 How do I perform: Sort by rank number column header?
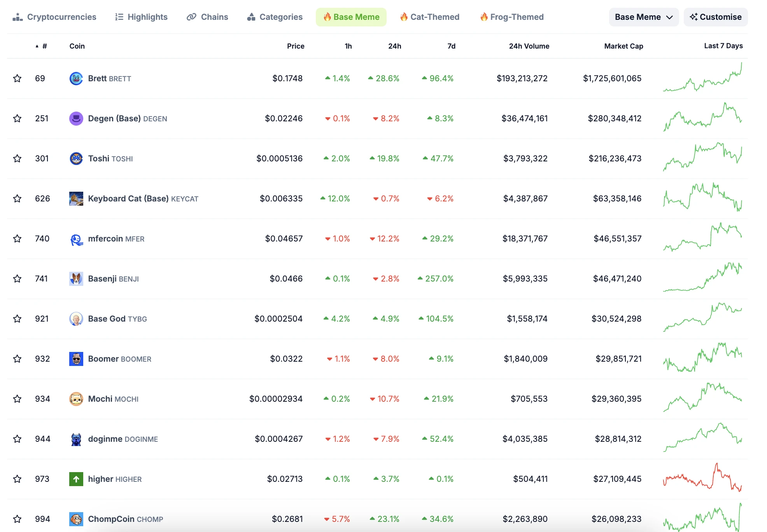click(44, 46)
